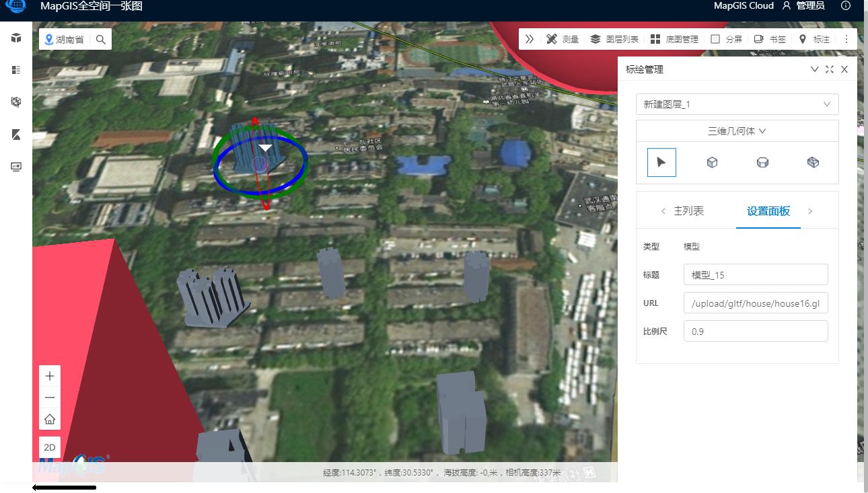This screenshot has width=868, height=493.
Task: Zoom out with the minus button
Action: [x=50, y=397]
